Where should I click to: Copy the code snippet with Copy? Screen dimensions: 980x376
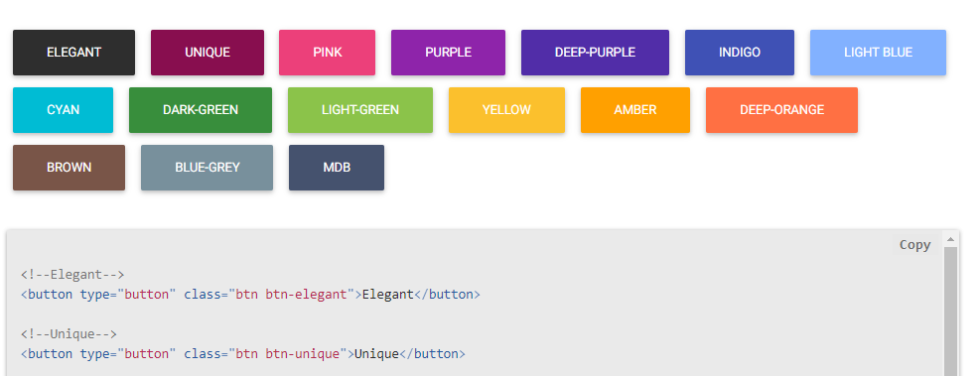(915, 245)
